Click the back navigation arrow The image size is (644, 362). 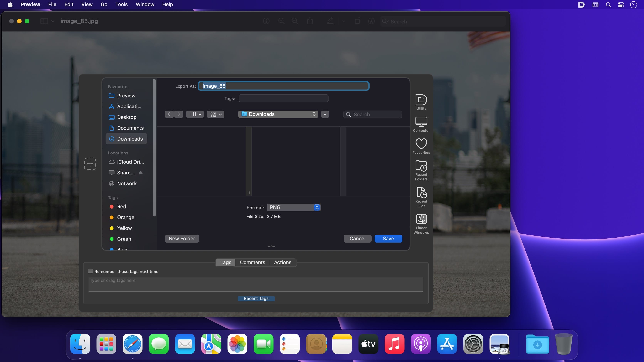pos(169,114)
